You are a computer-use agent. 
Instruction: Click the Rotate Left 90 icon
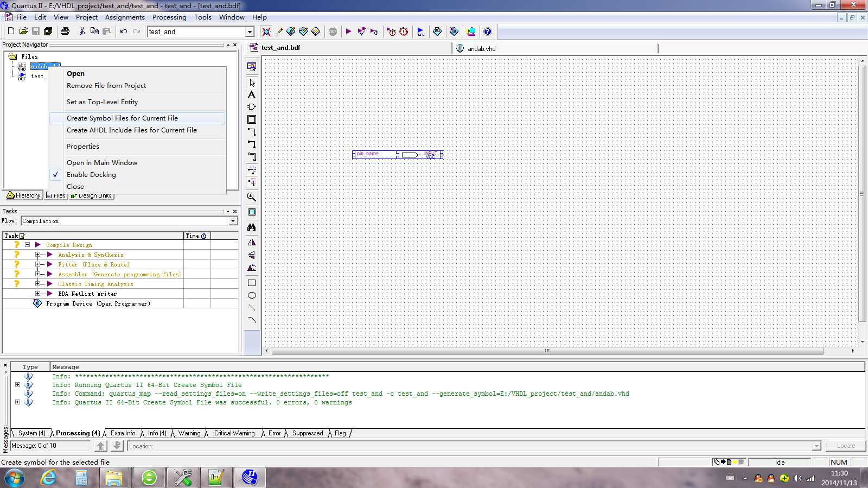(252, 267)
